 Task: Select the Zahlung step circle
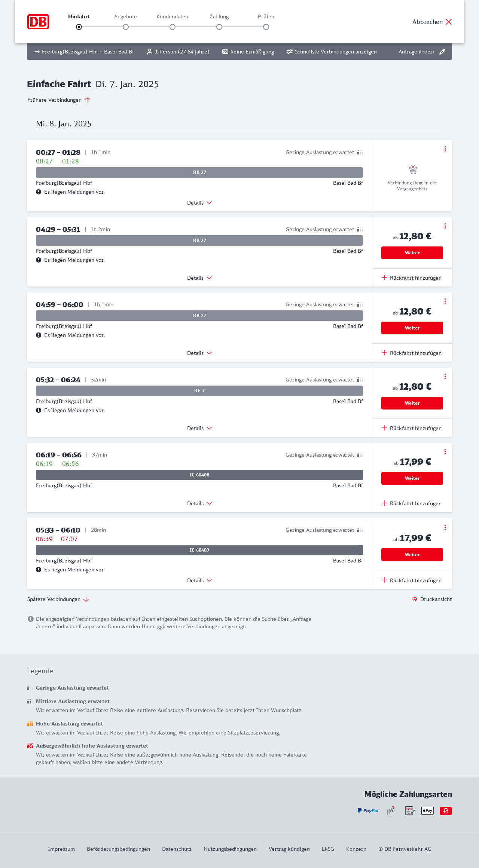[x=219, y=27]
